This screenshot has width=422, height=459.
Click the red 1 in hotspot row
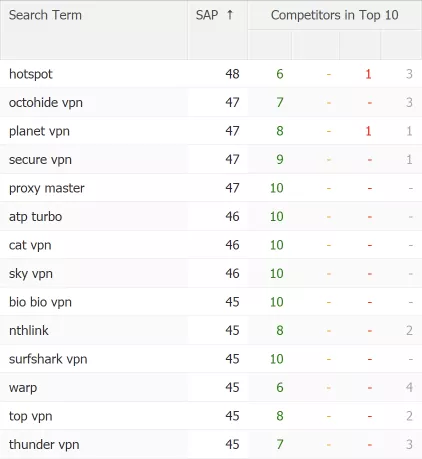coord(368,74)
